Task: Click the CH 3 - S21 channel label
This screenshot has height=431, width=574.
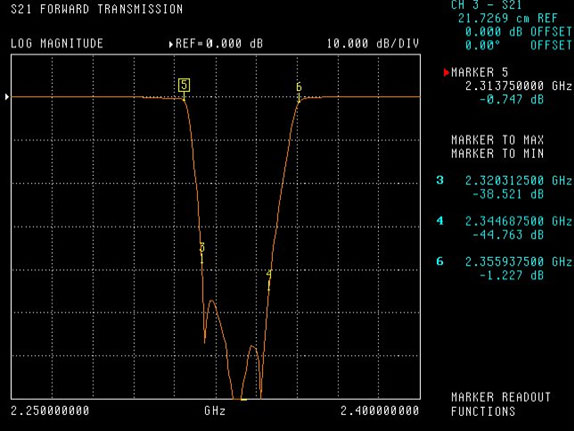Action: 487,5
